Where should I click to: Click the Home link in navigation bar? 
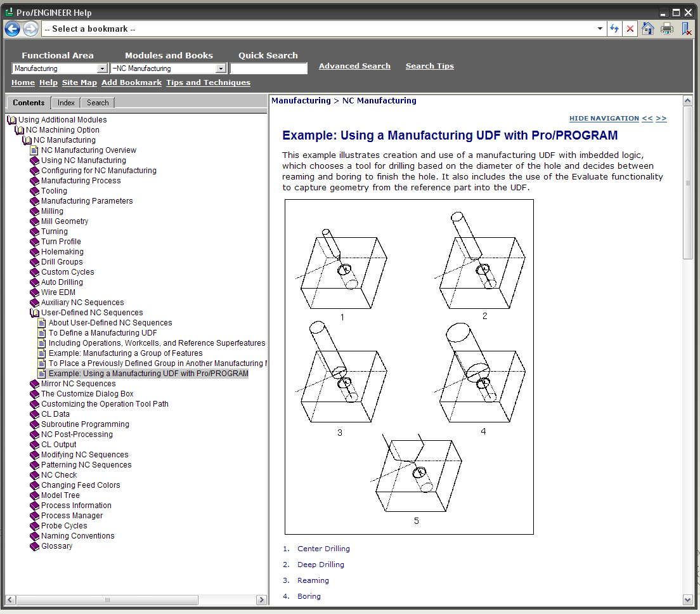tap(23, 82)
